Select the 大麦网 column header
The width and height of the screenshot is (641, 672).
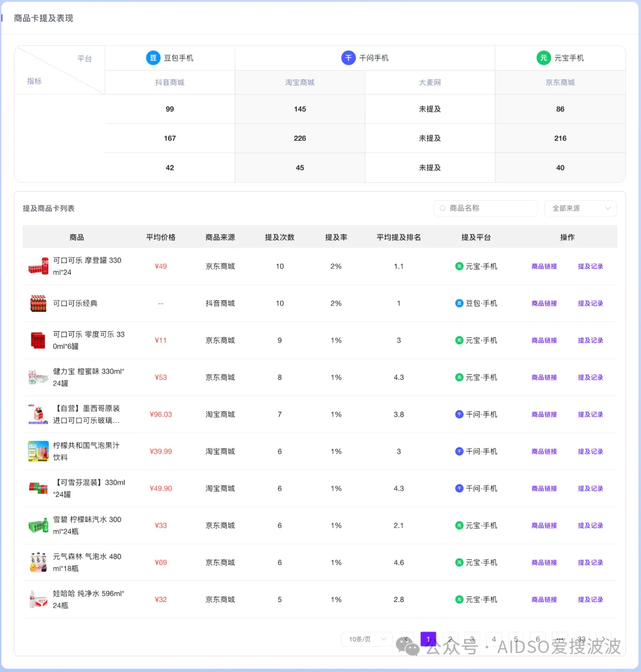[430, 83]
